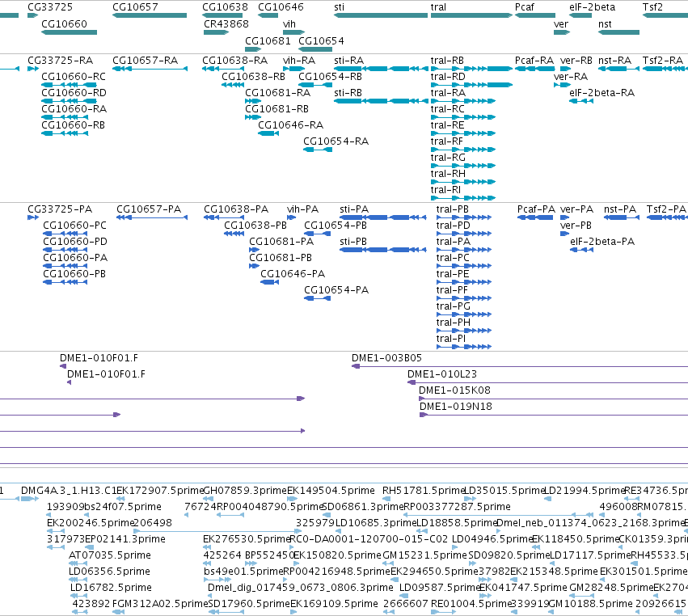This screenshot has height=616, width=688.
Task: Click the EK172907.5prime EST label
Action: 160,490
